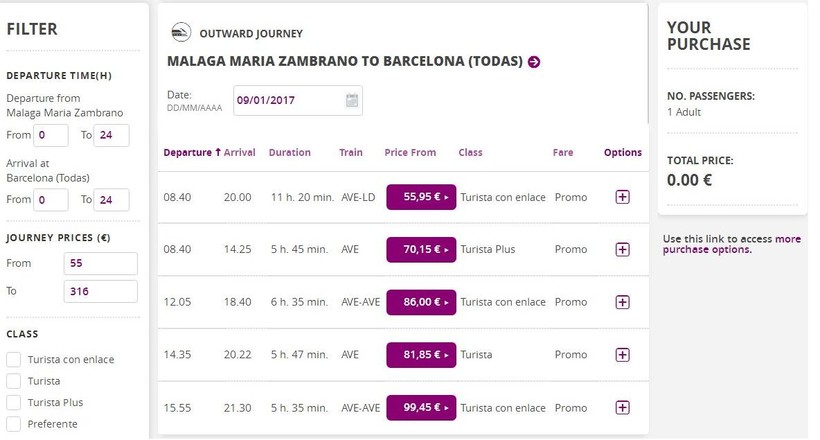The image size is (820, 440).
Task: Click the train icon next to Outward Journey
Action: (x=181, y=33)
